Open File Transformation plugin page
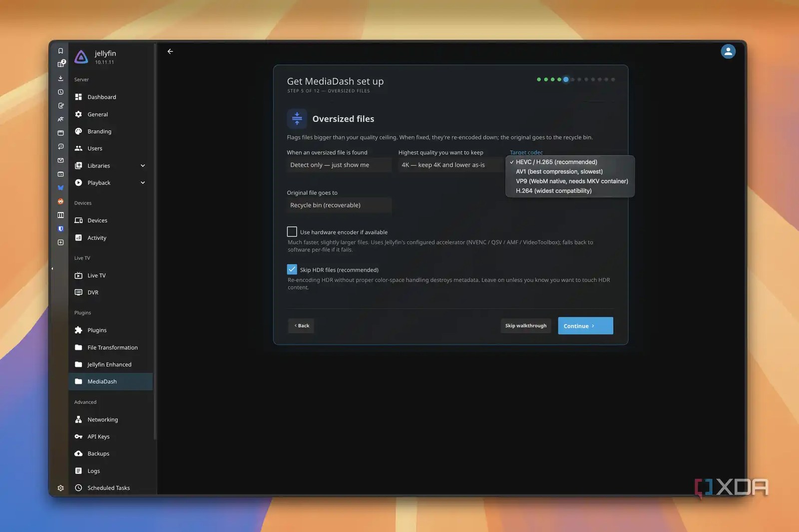 click(x=111, y=347)
